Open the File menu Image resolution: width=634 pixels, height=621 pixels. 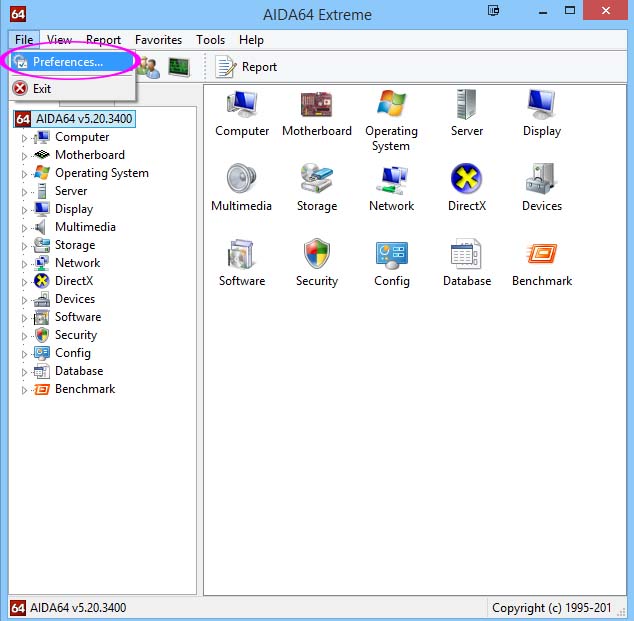[24, 40]
